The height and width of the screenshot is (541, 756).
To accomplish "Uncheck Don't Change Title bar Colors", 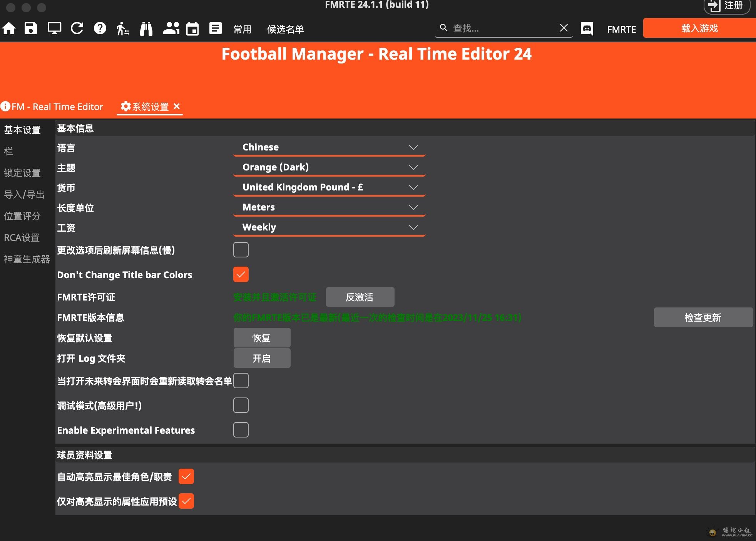I will (x=241, y=274).
